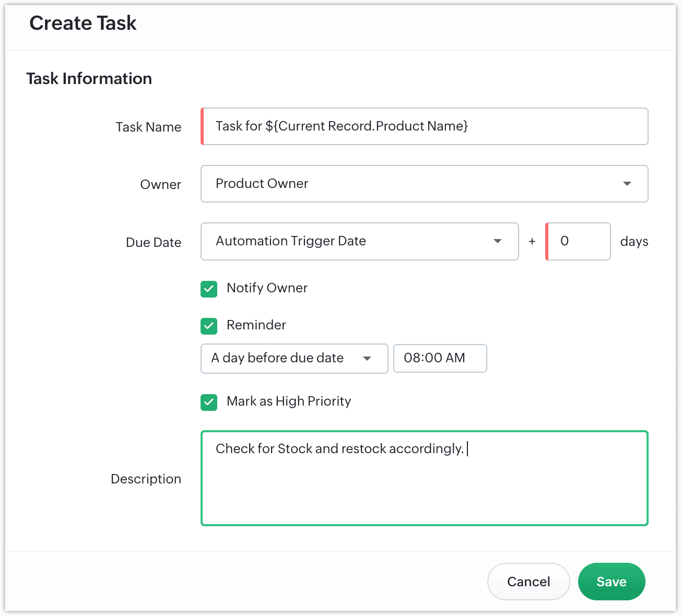Click the 'Reminder' label text
681x616 pixels.
[x=256, y=325]
